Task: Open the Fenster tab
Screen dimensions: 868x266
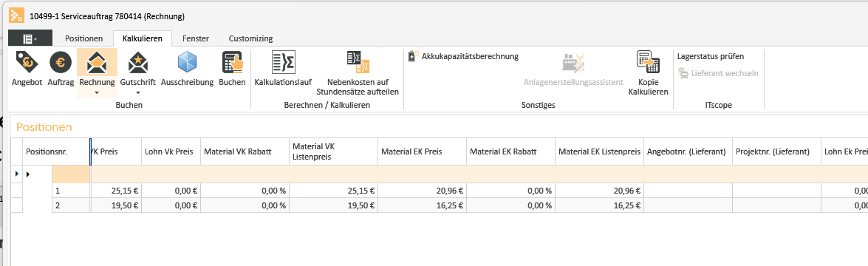Action: (x=196, y=38)
